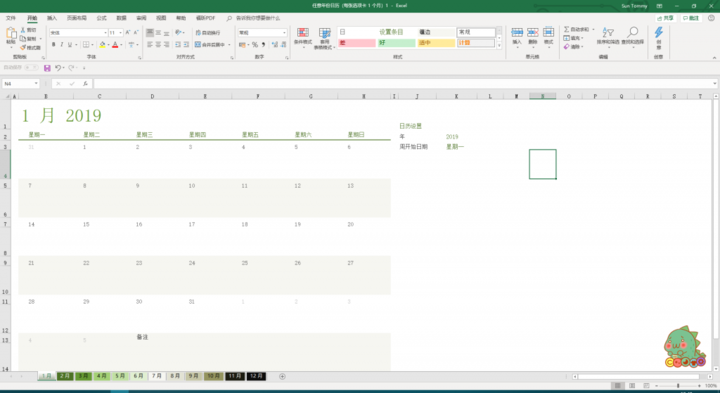The image size is (720, 393).
Task: Open Conditional Formatting menu
Action: coord(302,38)
